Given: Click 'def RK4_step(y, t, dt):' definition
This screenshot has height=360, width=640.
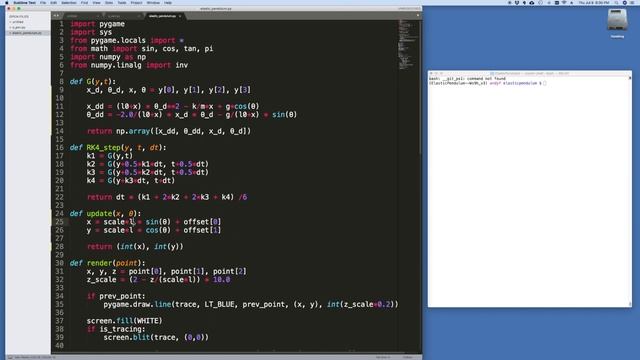Looking at the screenshot, I should point(118,148).
